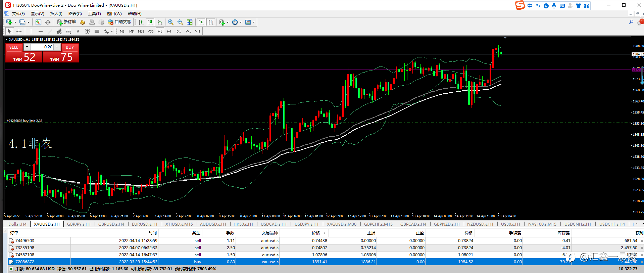Toggle 自动交易 auto trading
Image resolution: width=644 pixels, height=273 pixels.
(119, 22)
